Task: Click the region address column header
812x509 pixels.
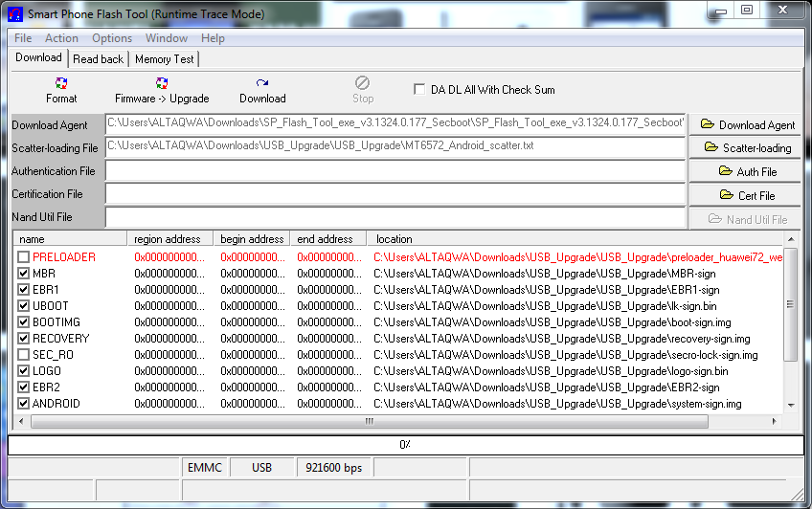Action: pyautogui.click(x=170, y=239)
